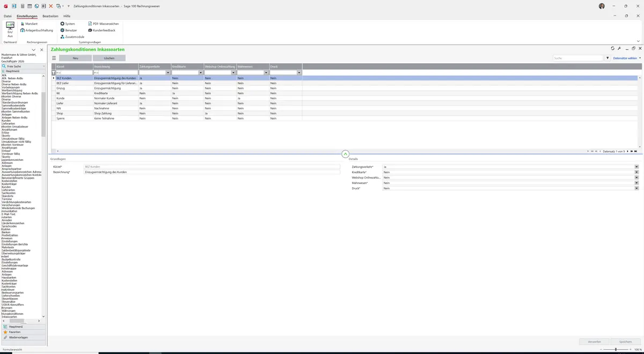Open Wiedervorlagen in the sidebar

click(x=23, y=337)
